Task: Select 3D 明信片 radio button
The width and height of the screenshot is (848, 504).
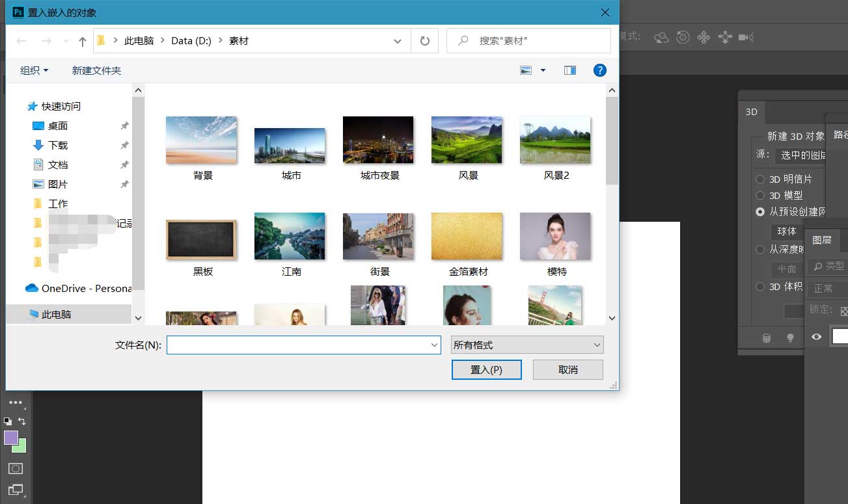Action: click(759, 179)
